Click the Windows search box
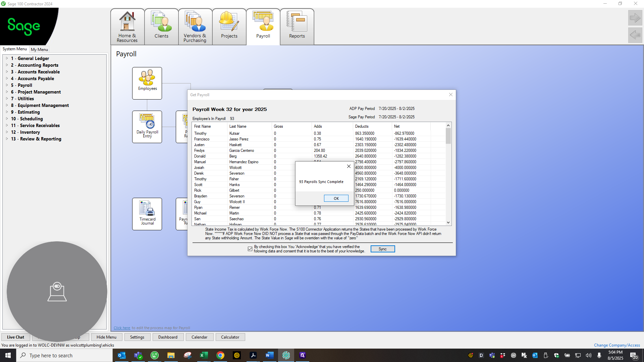This screenshot has height=362, width=644. pyautogui.click(x=64, y=355)
